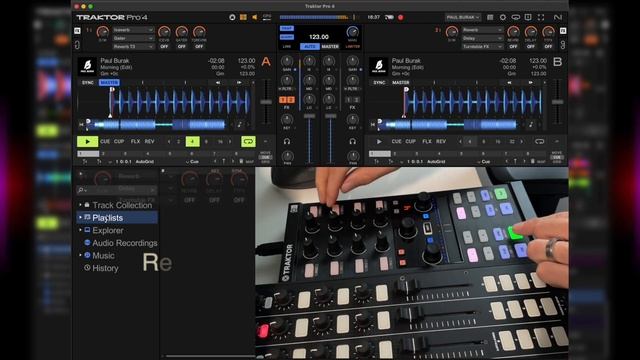The height and width of the screenshot is (360, 640).
Task: Select LINK in master clock panel
Action: pos(287,47)
